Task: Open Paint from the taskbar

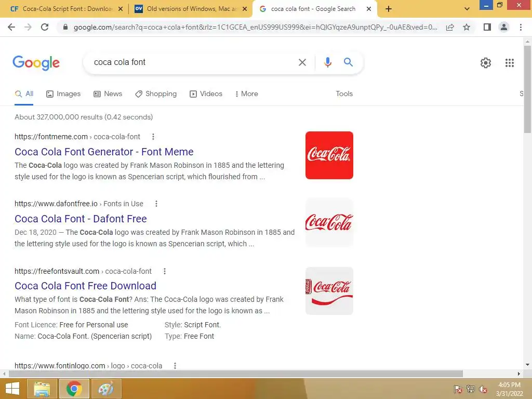Action: (106, 389)
